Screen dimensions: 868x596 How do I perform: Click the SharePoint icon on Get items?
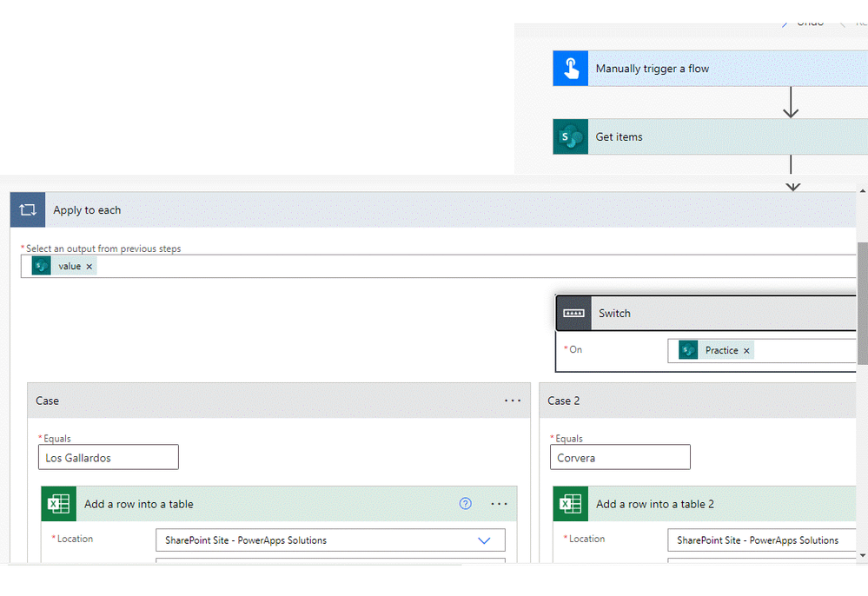tap(570, 136)
